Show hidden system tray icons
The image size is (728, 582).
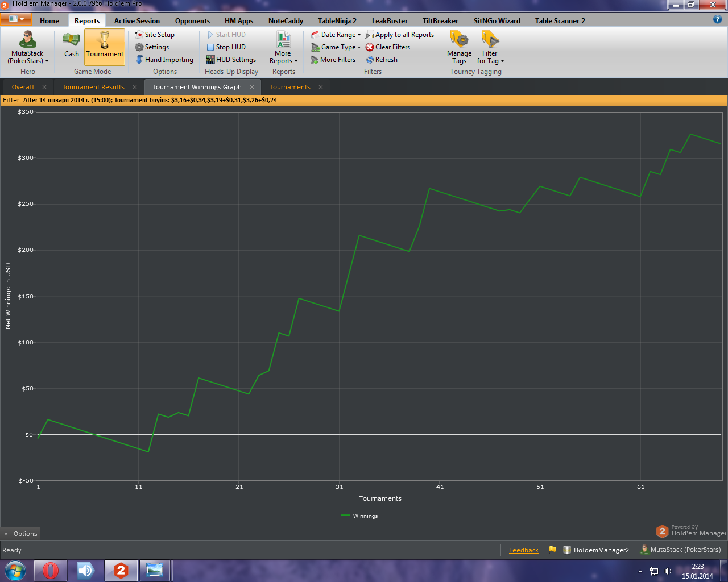click(640, 571)
